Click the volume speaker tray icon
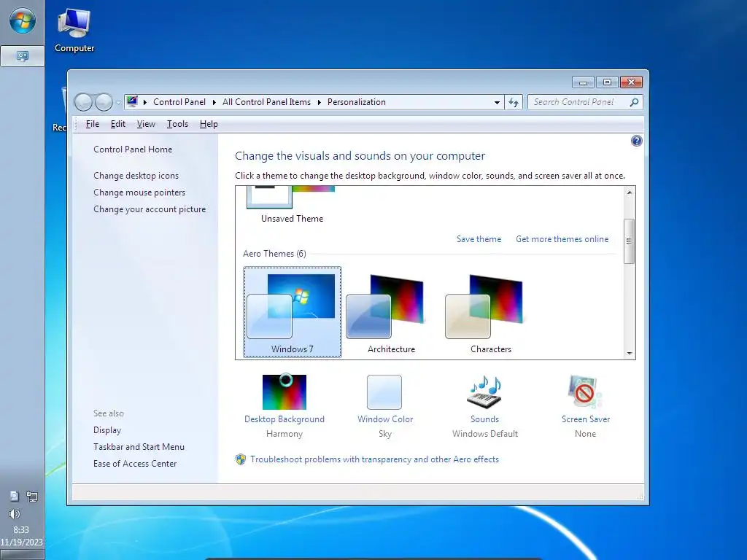747x560 pixels. [x=15, y=514]
